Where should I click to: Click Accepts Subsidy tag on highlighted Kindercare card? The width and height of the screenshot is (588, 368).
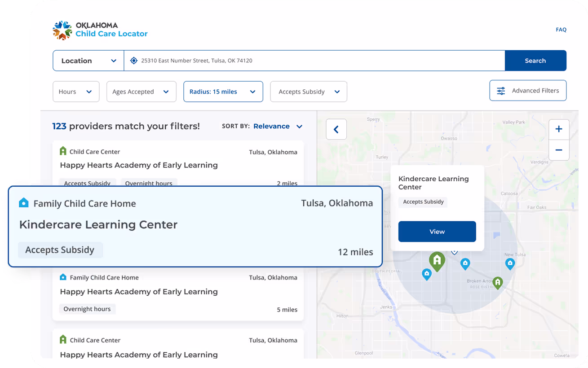pos(60,250)
